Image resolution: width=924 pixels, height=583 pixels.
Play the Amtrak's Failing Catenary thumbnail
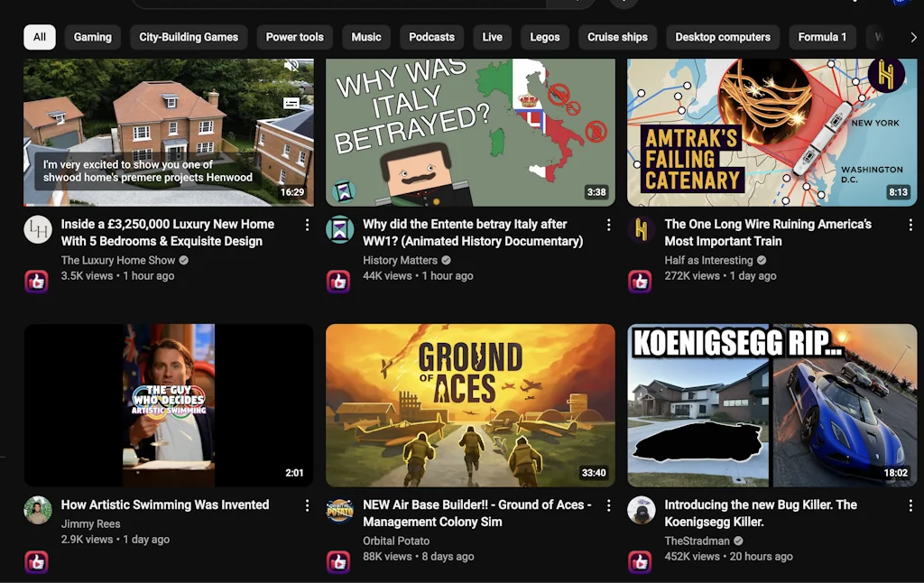[x=772, y=132]
